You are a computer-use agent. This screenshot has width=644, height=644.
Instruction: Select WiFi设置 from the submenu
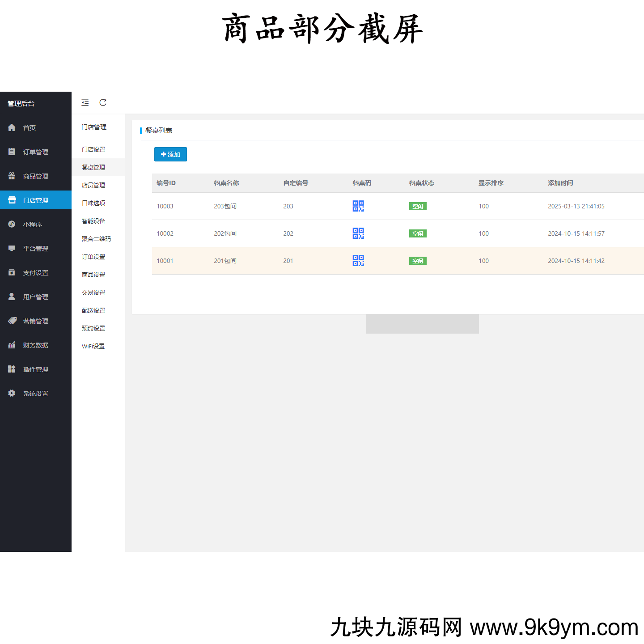coord(93,346)
